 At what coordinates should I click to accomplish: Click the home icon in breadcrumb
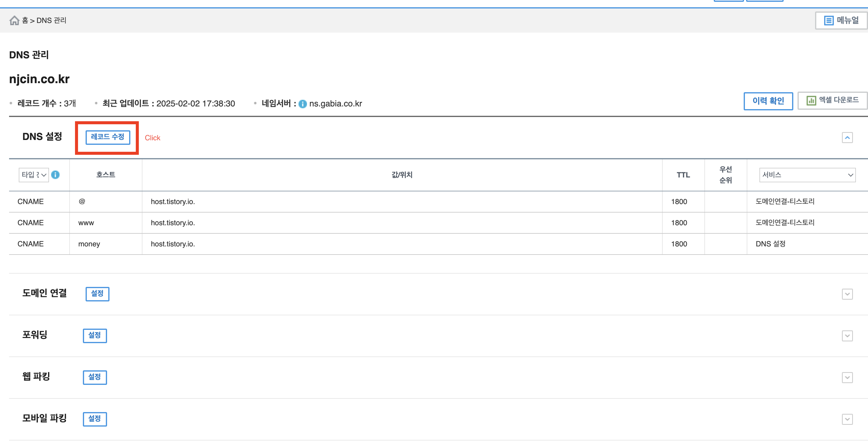coord(14,21)
